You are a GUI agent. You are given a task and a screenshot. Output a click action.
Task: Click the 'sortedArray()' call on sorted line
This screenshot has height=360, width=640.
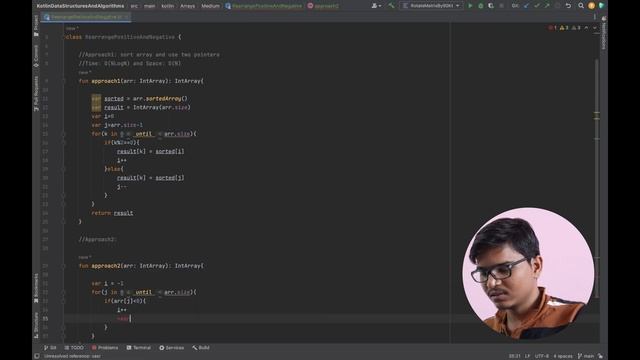click(167, 98)
